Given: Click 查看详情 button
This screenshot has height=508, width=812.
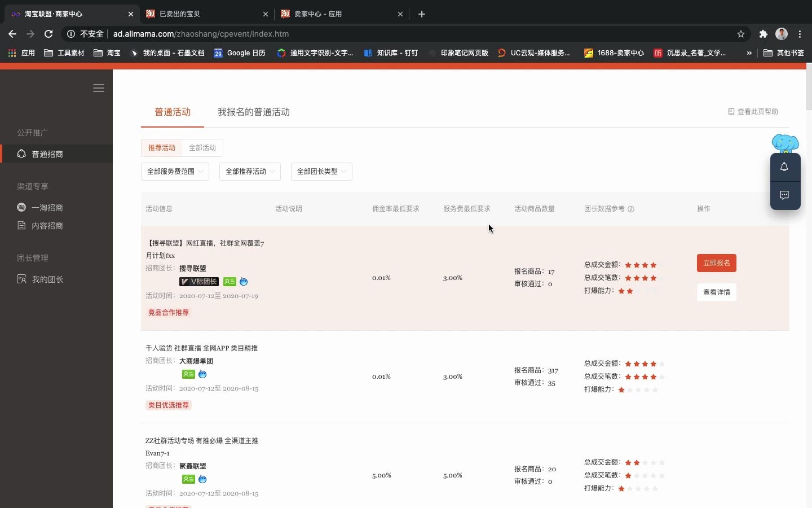Looking at the screenshot, I should (717, 292).
